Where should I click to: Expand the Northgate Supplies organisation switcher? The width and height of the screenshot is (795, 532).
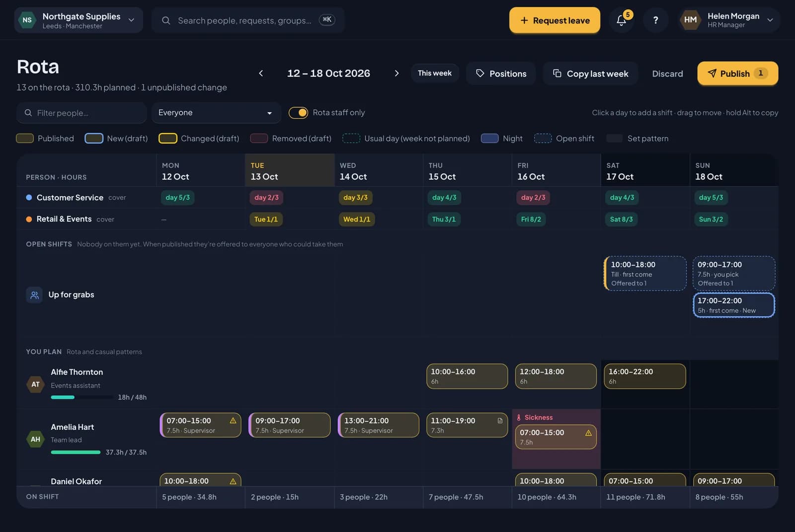[79, 20]
